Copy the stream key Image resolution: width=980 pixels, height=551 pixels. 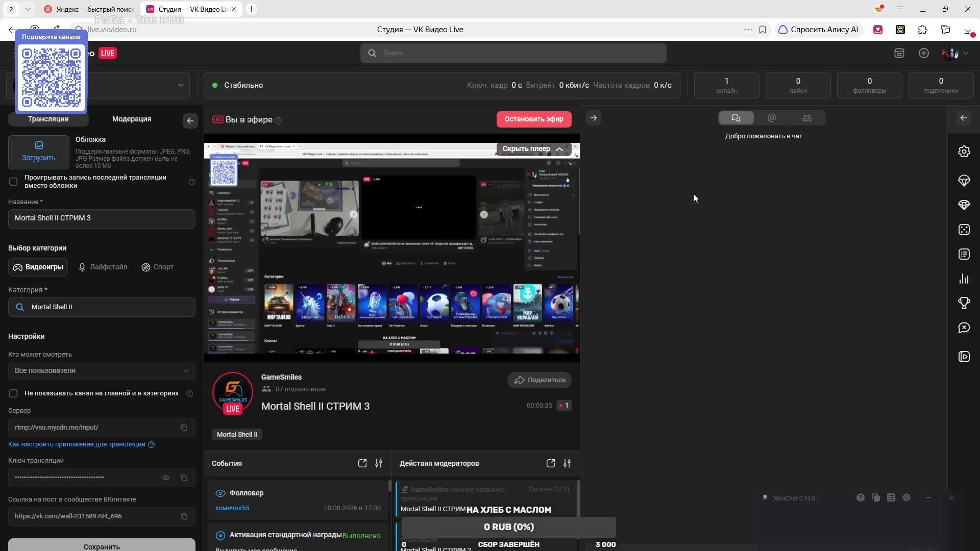tap(184, 478)
